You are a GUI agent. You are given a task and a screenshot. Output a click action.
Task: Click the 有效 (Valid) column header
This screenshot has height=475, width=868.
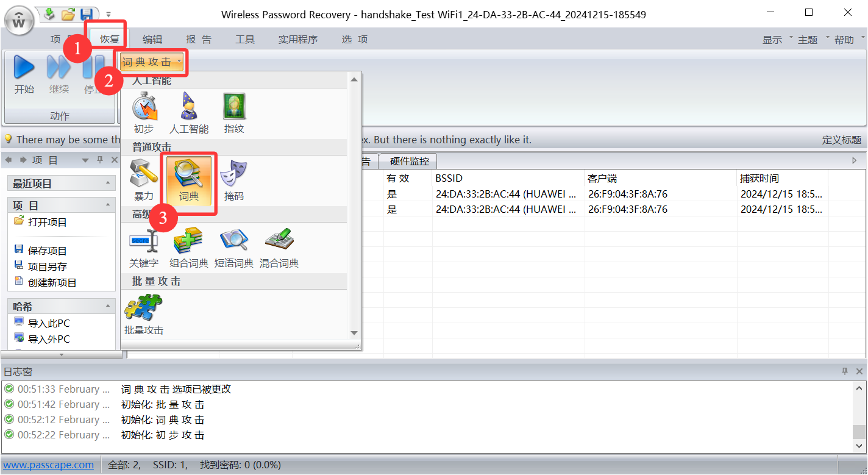tap(408, 178)
